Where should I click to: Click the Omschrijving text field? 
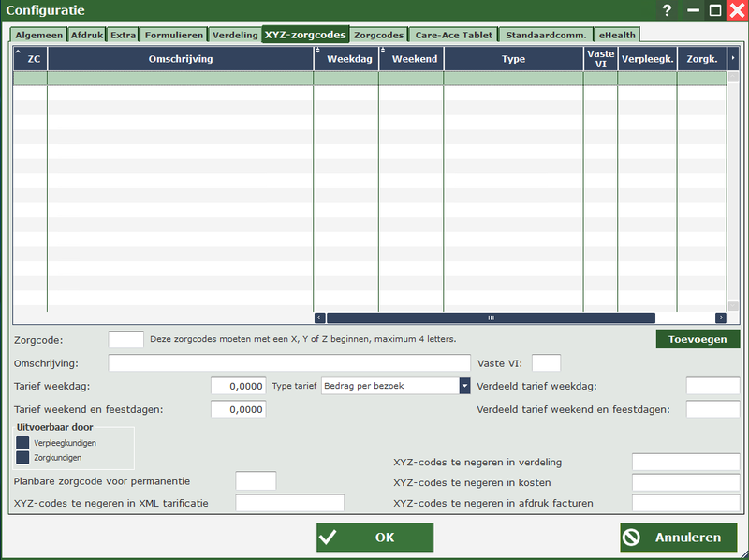[289, 362]
